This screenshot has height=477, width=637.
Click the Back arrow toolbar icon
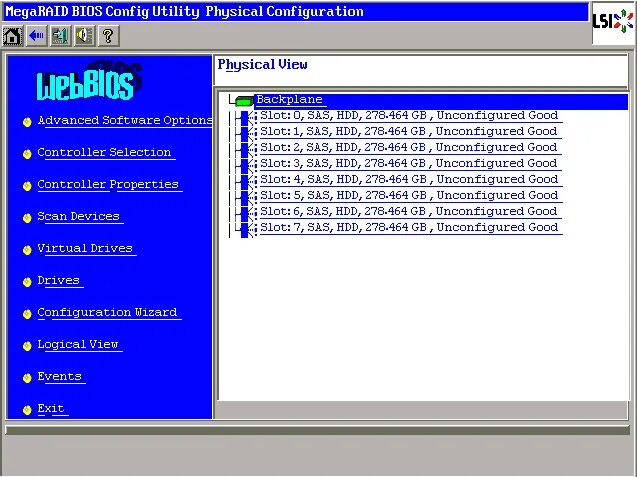36,36
